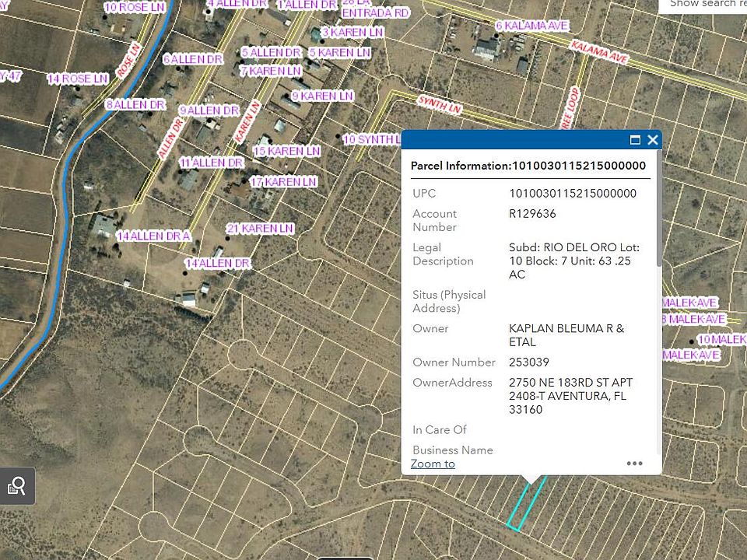
Task: Click the legal description RIO DEL ORO text
Action: pyautogui.click(x=574, y=261)
